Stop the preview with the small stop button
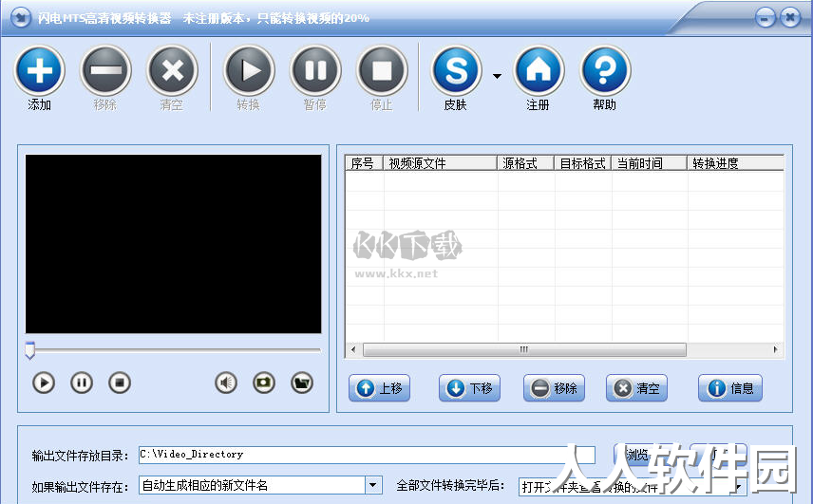This screenshot has height=504, width=813. [120, 383]
